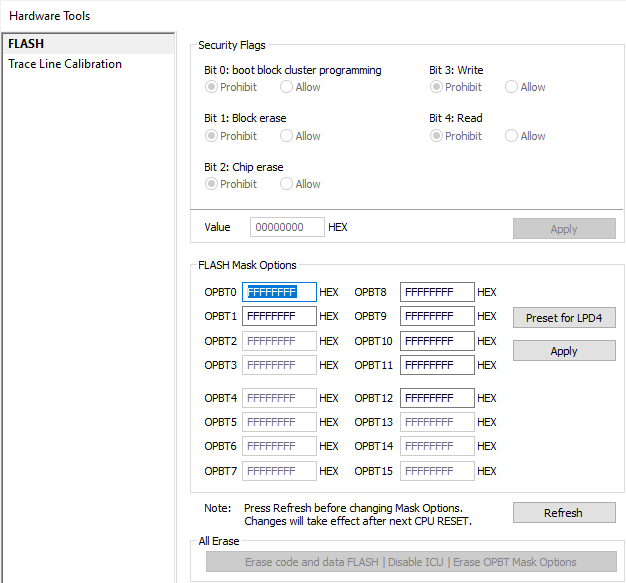Image resolution: width=626 pixels, height=583 pixels.
Task: Select Prohibit for Bit 0 boot block programming
Action: click(211, 87)
